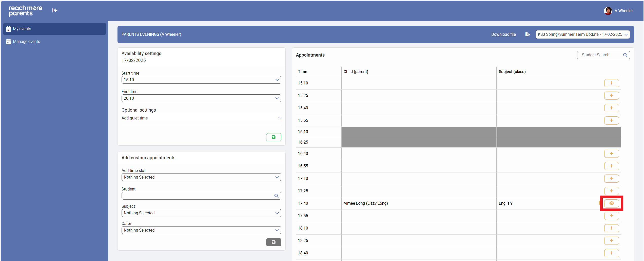Save availability settings with green save icon
Screen dimensions: 644x261
coord(274,137)
